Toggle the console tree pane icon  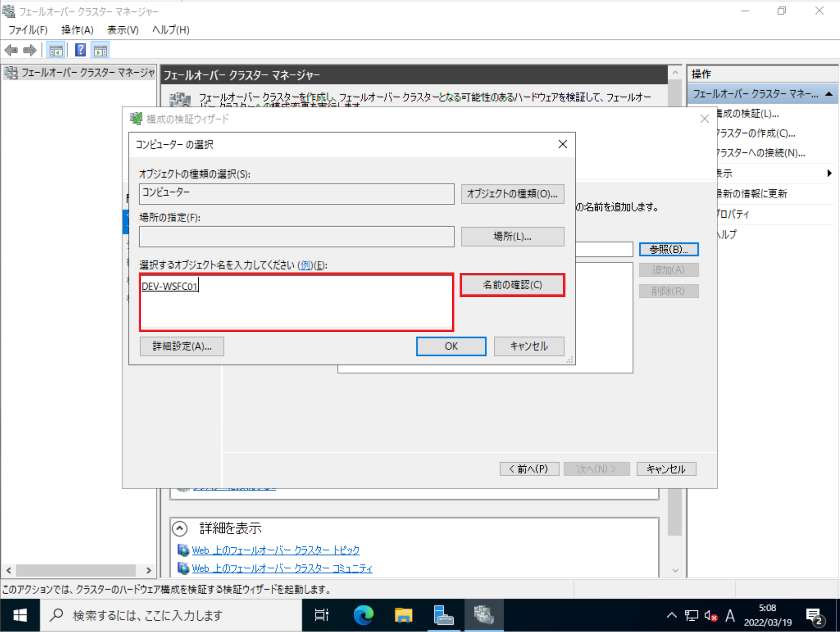pos(56,50)
